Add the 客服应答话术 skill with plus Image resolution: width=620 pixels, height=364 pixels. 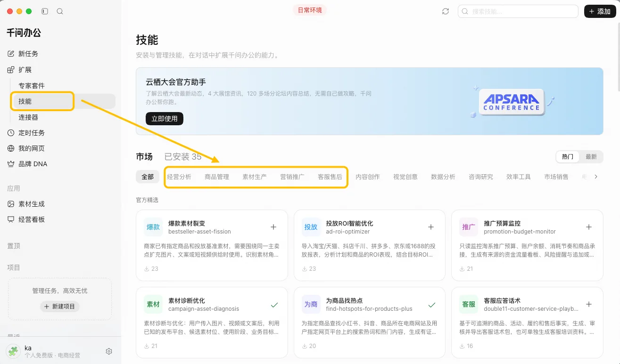pyautogui.click(x=589, y=304)
